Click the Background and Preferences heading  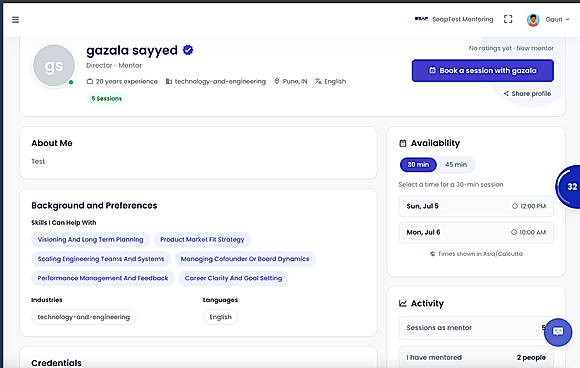point(94,206)
